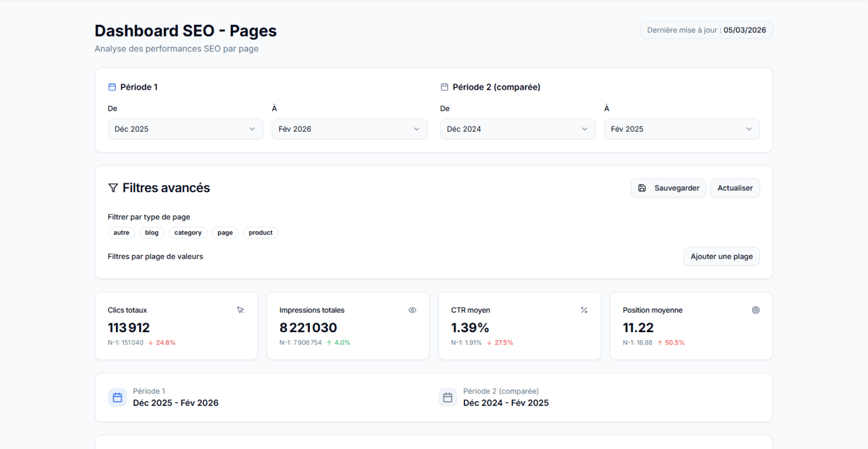Image resolution: width=868 pixels, height=449 pixels.
Task: Click the cursor icon in Clics totaux card
Action: click(x=241, y=310)
